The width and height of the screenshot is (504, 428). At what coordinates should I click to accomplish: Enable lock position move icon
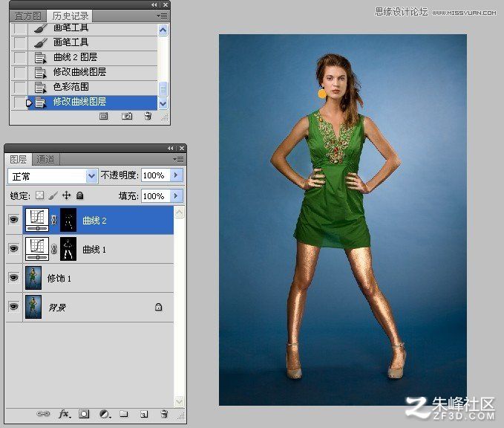pos(66,195)
